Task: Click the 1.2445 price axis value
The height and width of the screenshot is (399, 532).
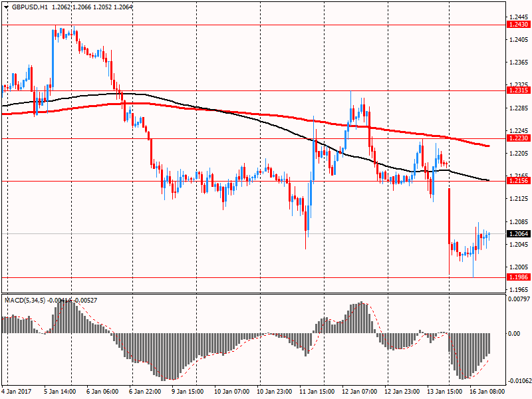Action: click(x=519, y=17)
